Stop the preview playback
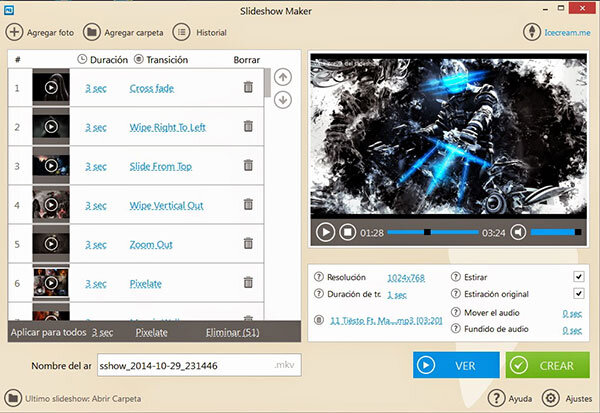 click(347, 232)
